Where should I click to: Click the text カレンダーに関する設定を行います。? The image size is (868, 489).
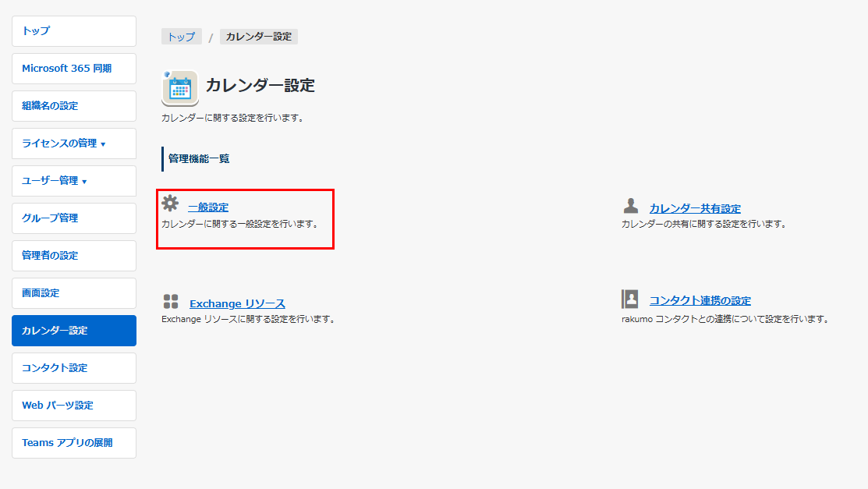point(232,118)
